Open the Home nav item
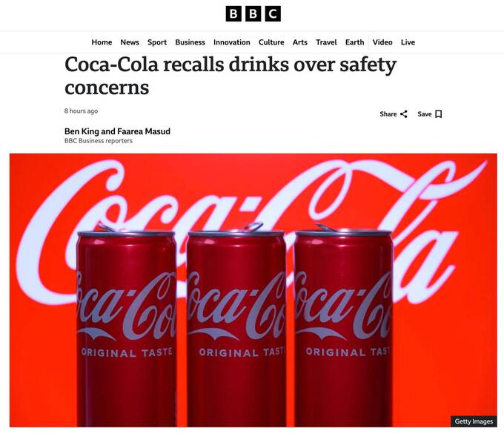Viewport: 504px width, 437px height. click(x=102, y=42)
